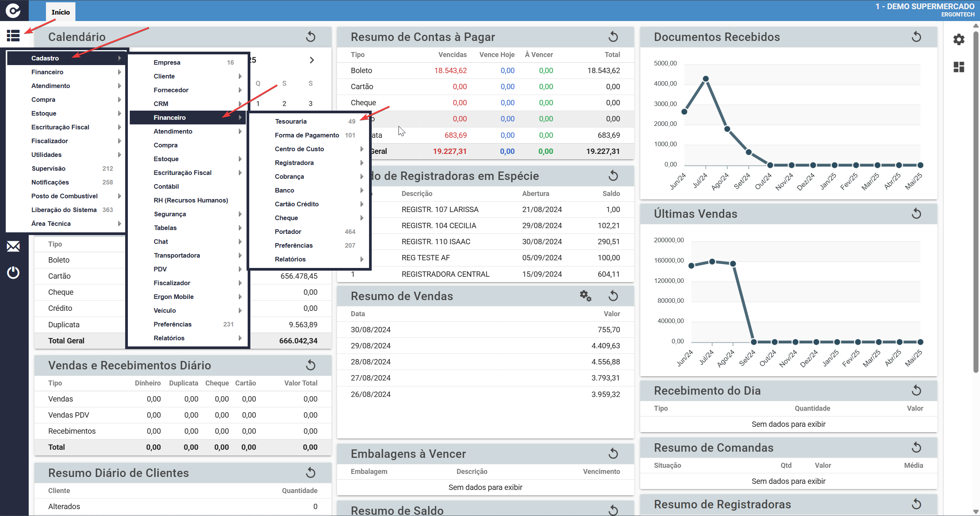980x516 pixels.
Task: Open the dashboard widgets layout icon
Action: (959, 67)
